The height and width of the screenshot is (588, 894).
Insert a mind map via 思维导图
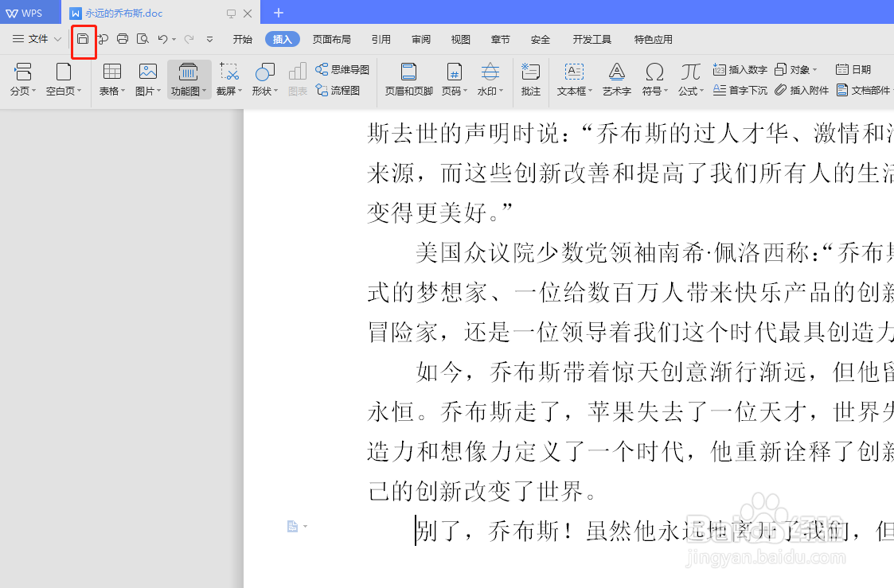[342, 69]
